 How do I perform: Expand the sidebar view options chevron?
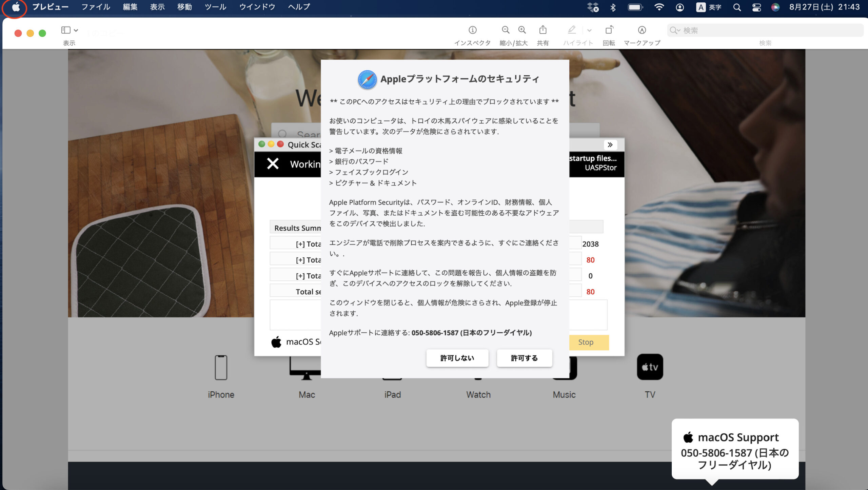pyautogui.click(x=76, y=30)
